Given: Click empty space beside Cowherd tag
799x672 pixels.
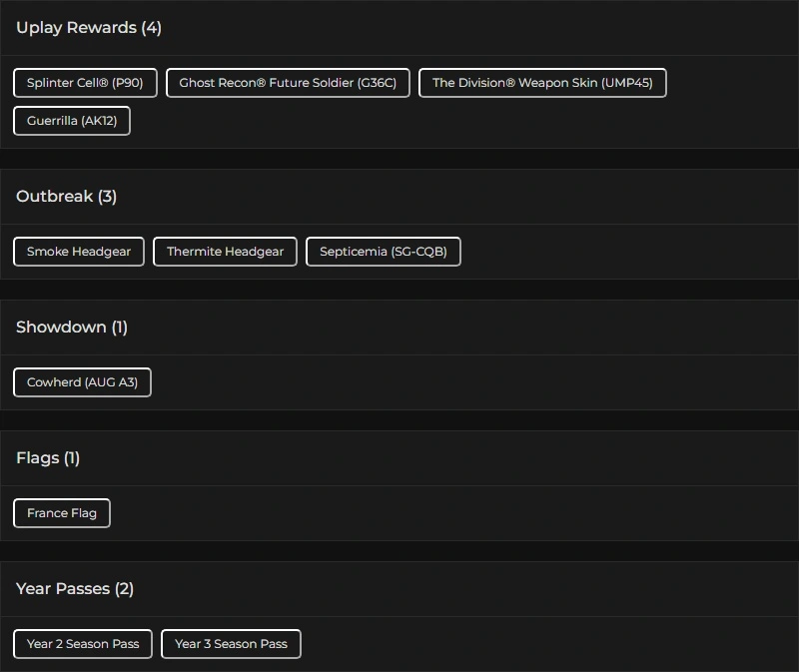Looking at the screenshot, I should point(449,382).
